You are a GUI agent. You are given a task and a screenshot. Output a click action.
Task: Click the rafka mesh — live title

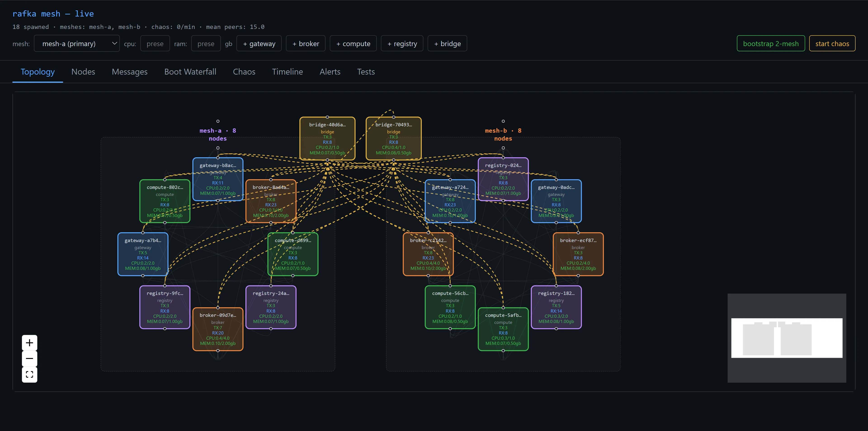pyautogui.click(x=53, y=14)
